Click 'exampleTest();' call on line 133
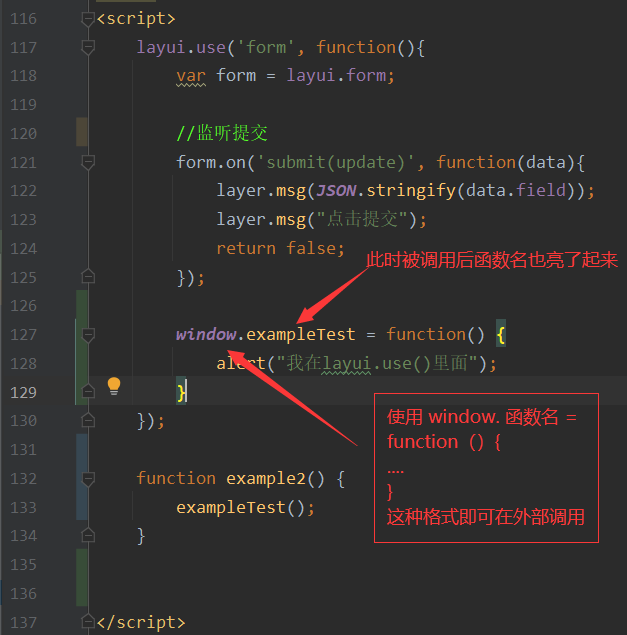The width and height of the screenshot is (627, 635). (245, 508)
